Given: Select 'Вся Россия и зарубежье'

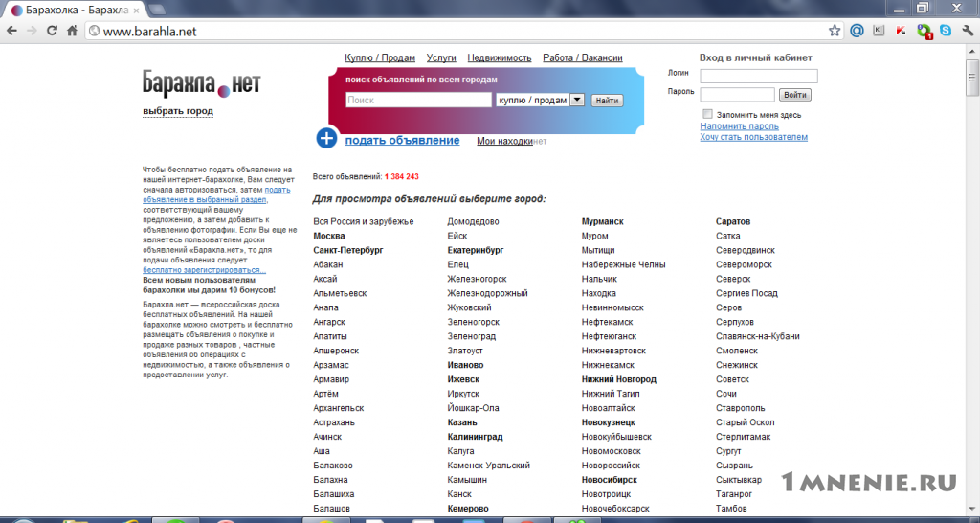Looking at the screenshot, I should pos(363,221).
